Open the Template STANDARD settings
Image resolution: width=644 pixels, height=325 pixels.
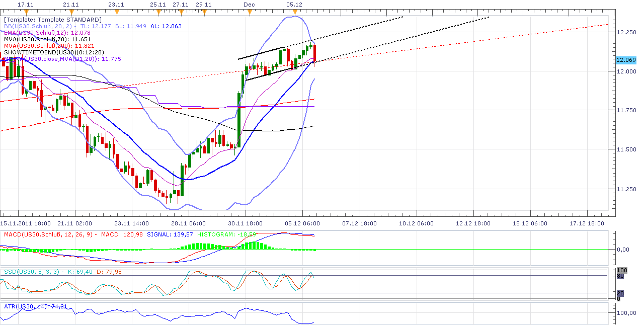click(x=52, y=19)
